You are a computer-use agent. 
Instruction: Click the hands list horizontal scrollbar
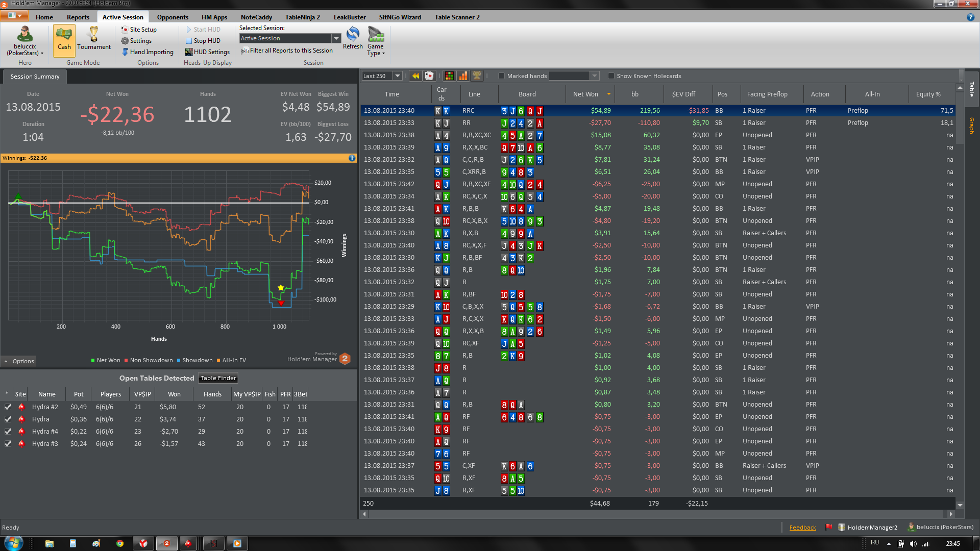(658, 514)
